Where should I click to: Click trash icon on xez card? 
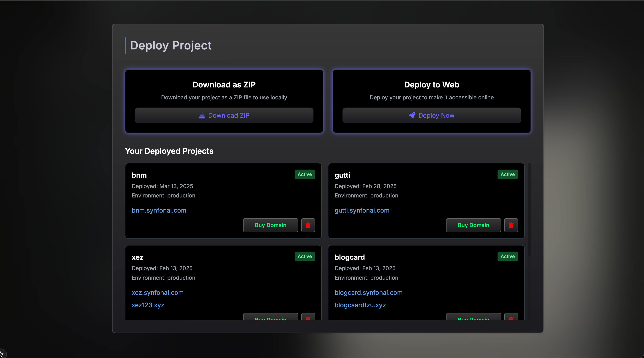click(308, 318)
